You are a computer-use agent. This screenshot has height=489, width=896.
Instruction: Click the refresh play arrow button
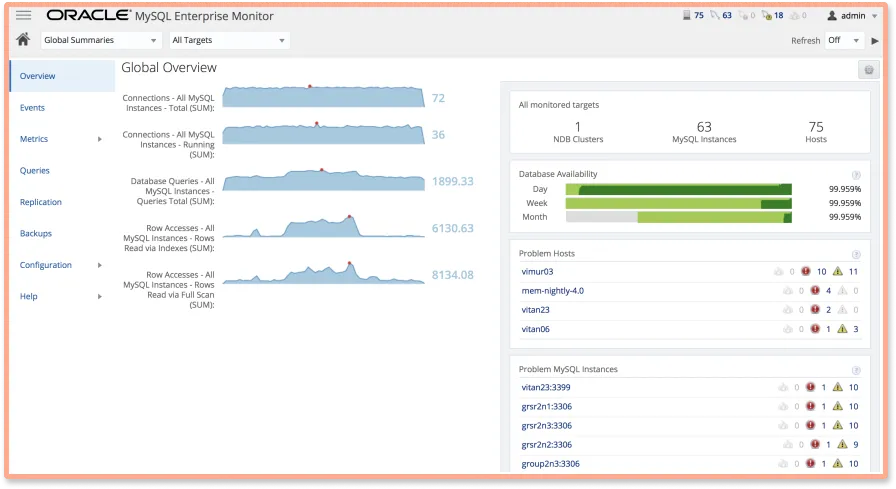click(x=874, y=41)
